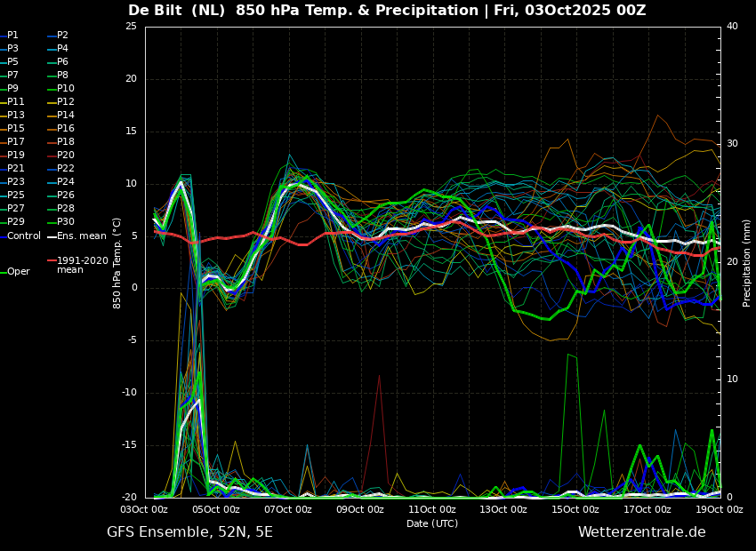Select the P10 legend entry
The image size is (756, 551).
pyautogui.click(x=60, y=88)
